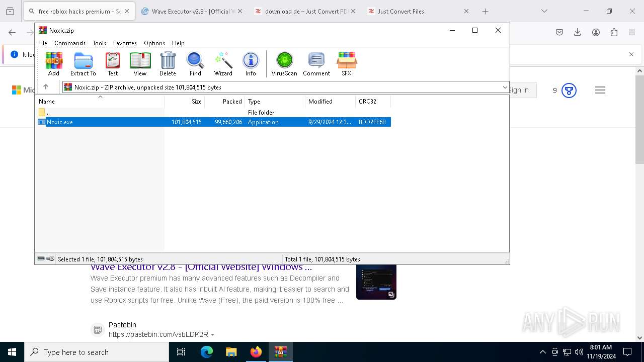Sort by CRC32 column header

(x=373, y=102)
